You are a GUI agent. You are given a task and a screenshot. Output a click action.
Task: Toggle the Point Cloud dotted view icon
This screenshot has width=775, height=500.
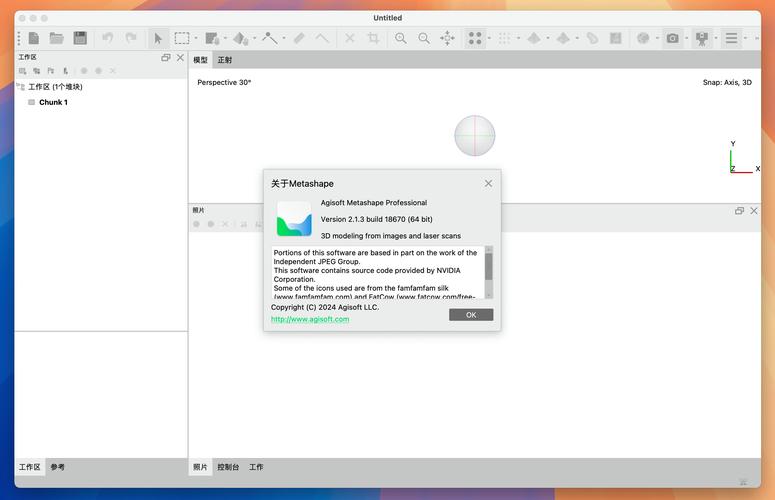coord(504,38)
